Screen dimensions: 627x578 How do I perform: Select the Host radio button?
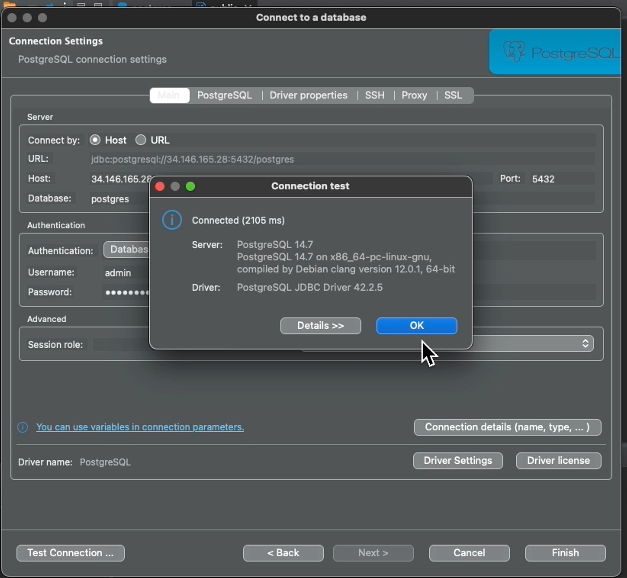coord(95,140)
